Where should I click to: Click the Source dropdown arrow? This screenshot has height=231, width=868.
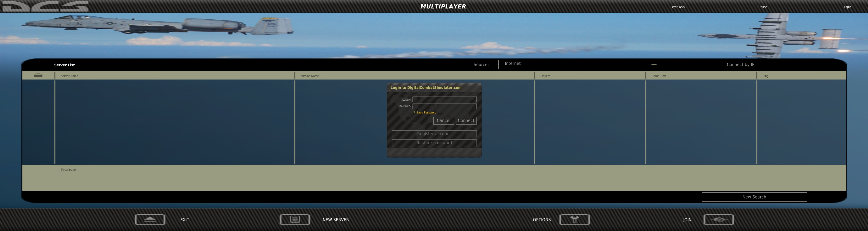pyautogui.click(x=654, y=64)
